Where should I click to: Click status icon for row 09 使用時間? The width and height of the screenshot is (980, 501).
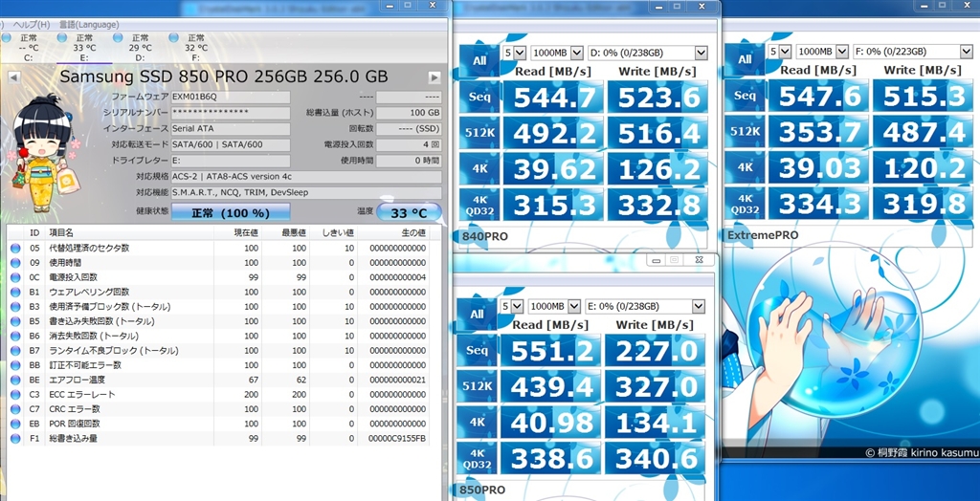point(15,262)
